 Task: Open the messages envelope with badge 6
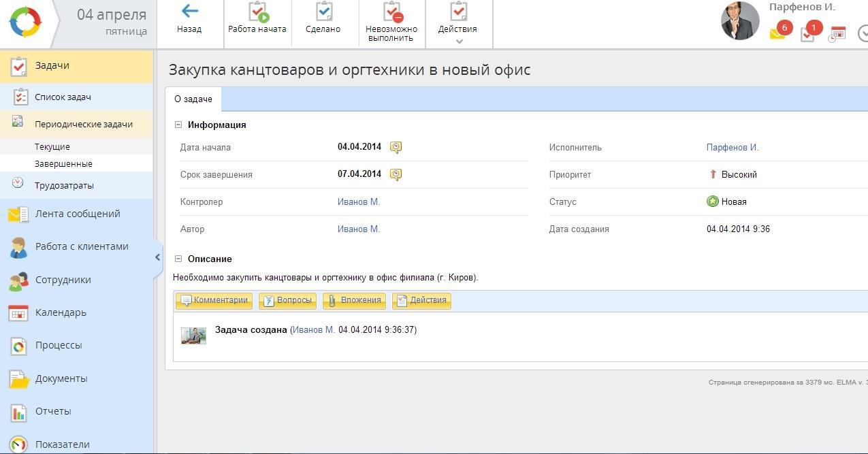click(777, 33)
